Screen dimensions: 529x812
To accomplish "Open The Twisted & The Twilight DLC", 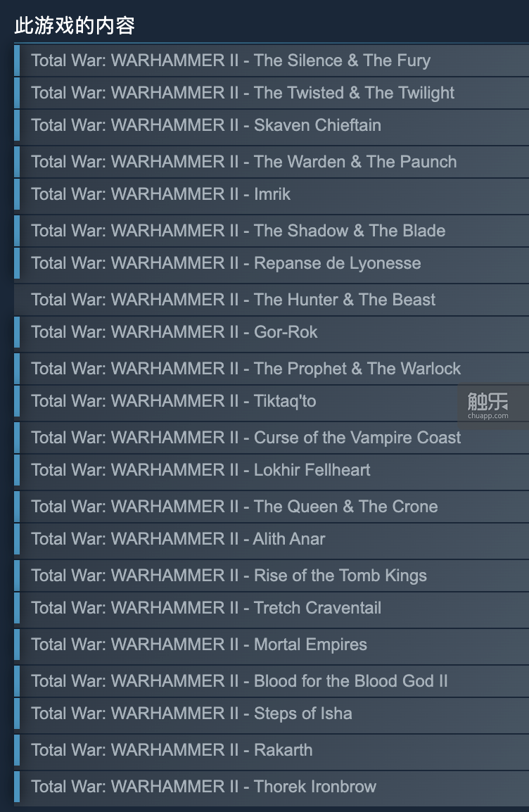I will (x=272, y=93).
